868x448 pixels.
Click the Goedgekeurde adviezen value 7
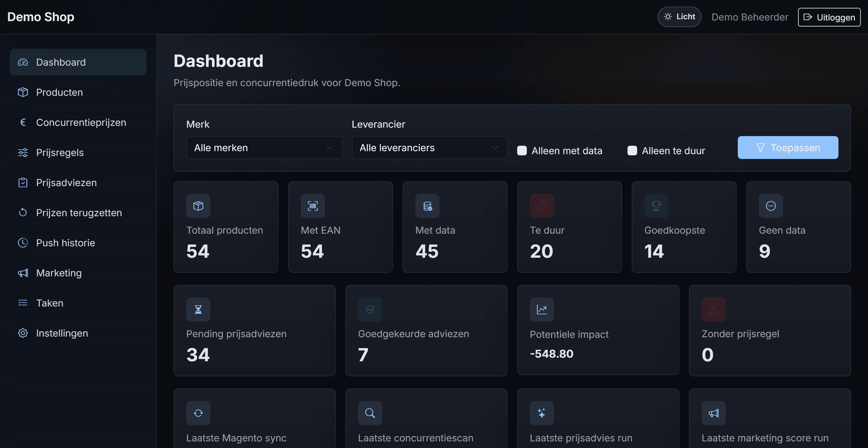click(363, 355)
